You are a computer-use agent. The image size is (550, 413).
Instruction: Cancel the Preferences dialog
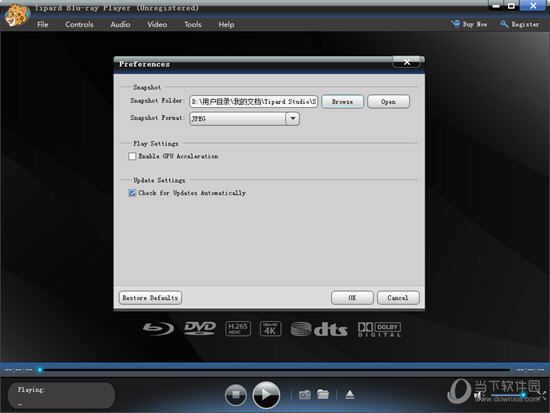398,298
